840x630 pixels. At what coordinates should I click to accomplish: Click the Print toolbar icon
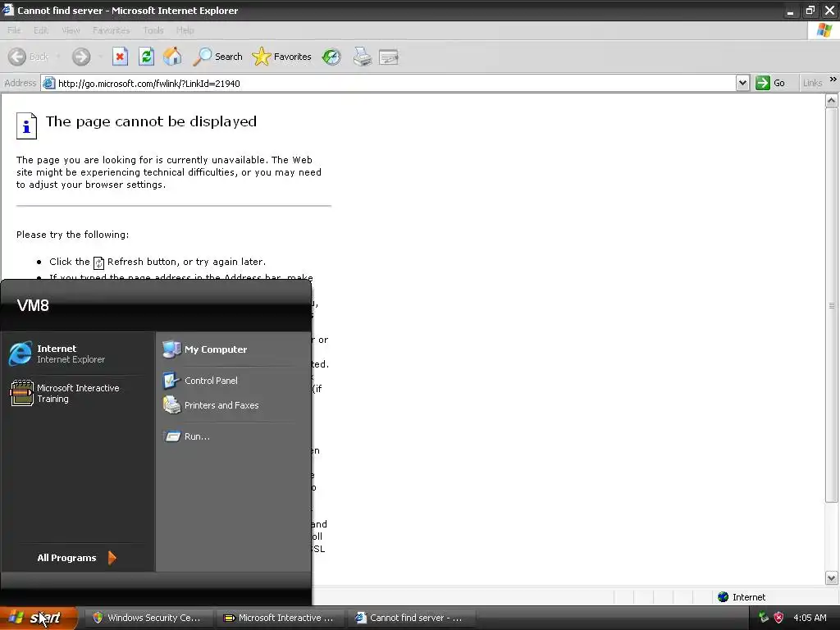(x=362, y=57)
